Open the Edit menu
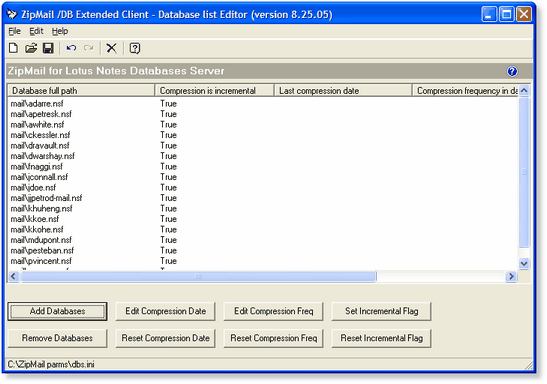 (36, 31)
